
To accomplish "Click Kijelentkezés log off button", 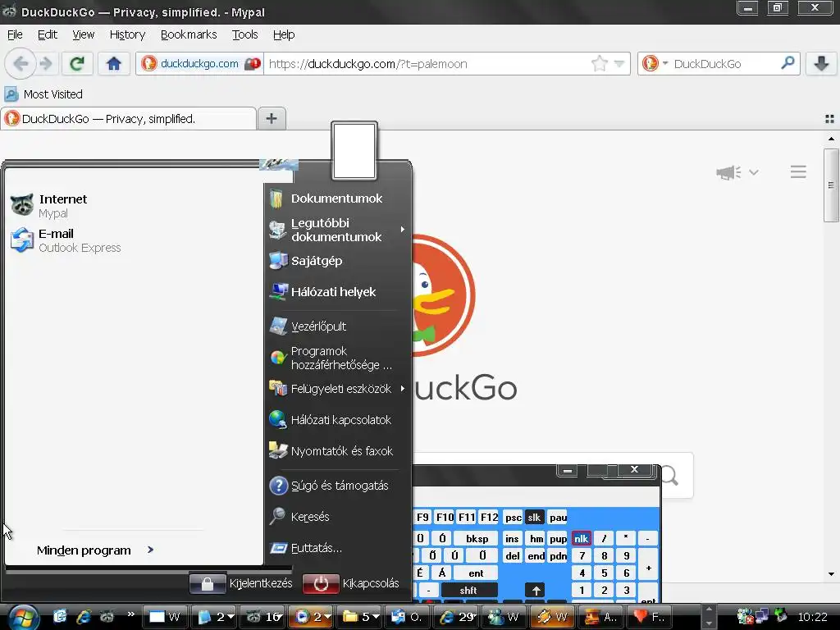I will click(241, 583).
